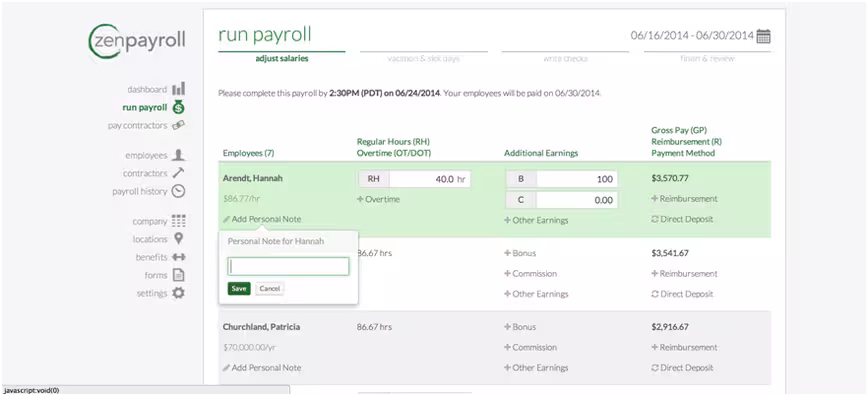868x396 pixels.
Task: Click the pay period date range
Action: coord(692,35)
